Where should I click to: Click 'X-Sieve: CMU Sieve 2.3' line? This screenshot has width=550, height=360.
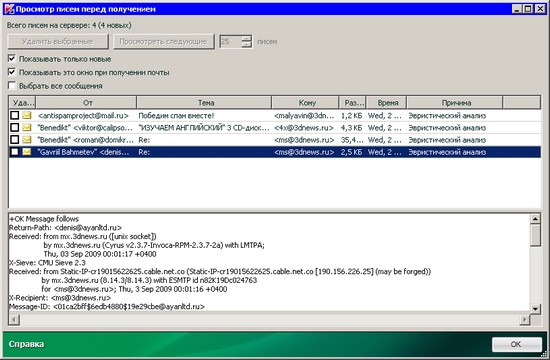pyautogui.click(x=47, y=262)
